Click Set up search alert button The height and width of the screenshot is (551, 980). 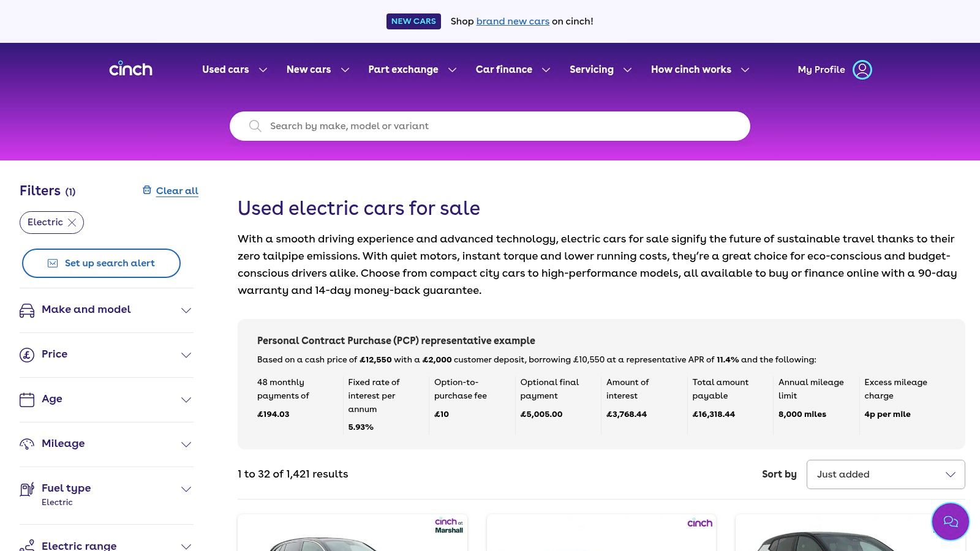pos(101,263)
